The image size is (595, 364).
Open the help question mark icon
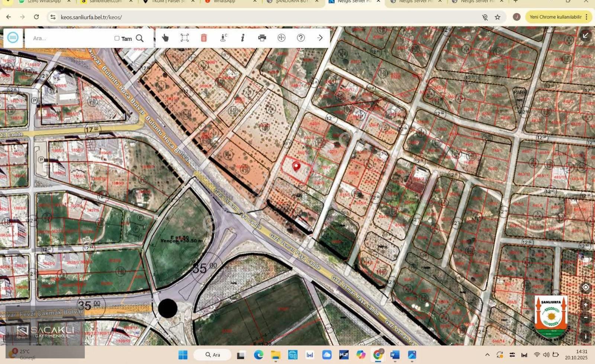click(301, 38)
